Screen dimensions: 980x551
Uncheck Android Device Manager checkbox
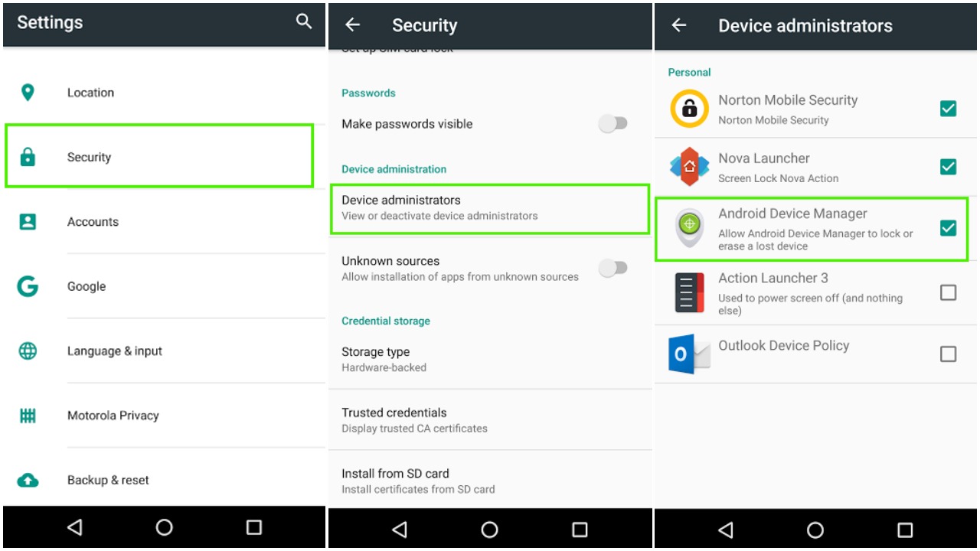click(x=948, y=227)
